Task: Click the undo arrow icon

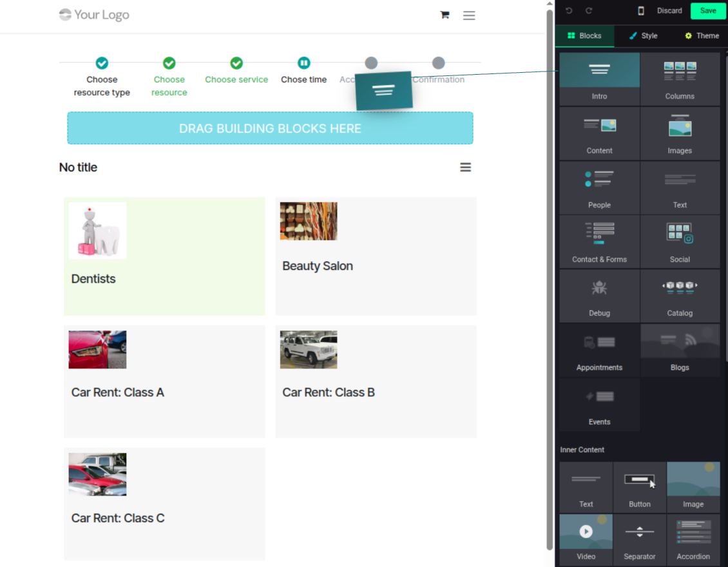Action: [569, 11]
